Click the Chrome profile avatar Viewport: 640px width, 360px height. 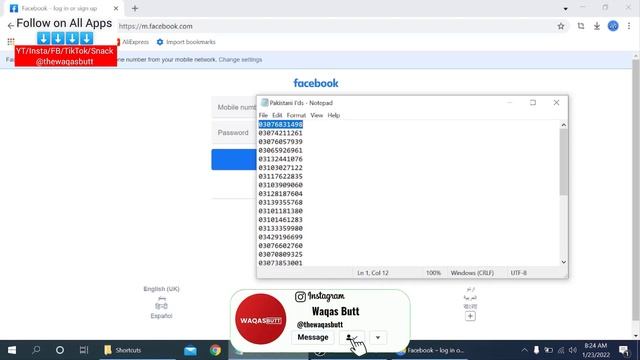(613, 26)
